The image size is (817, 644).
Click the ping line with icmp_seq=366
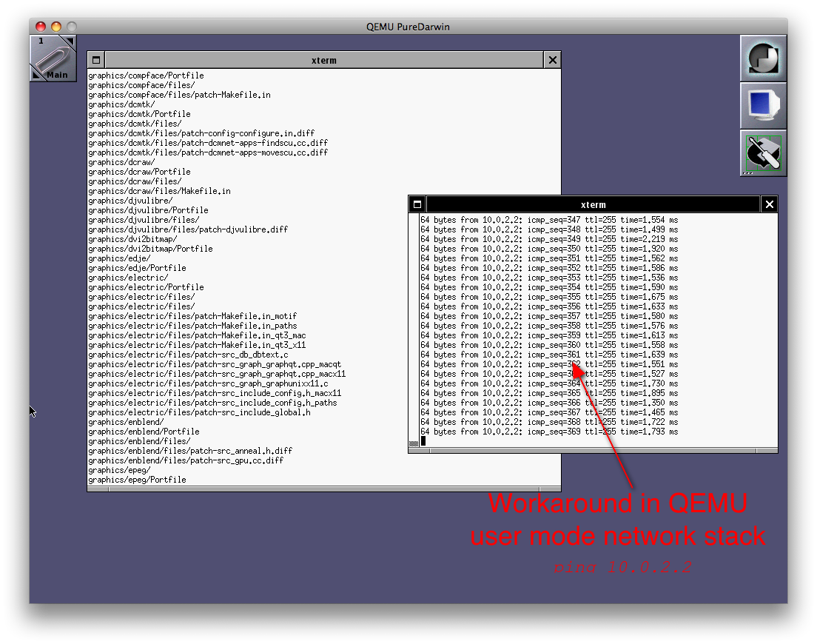[549, 403]
